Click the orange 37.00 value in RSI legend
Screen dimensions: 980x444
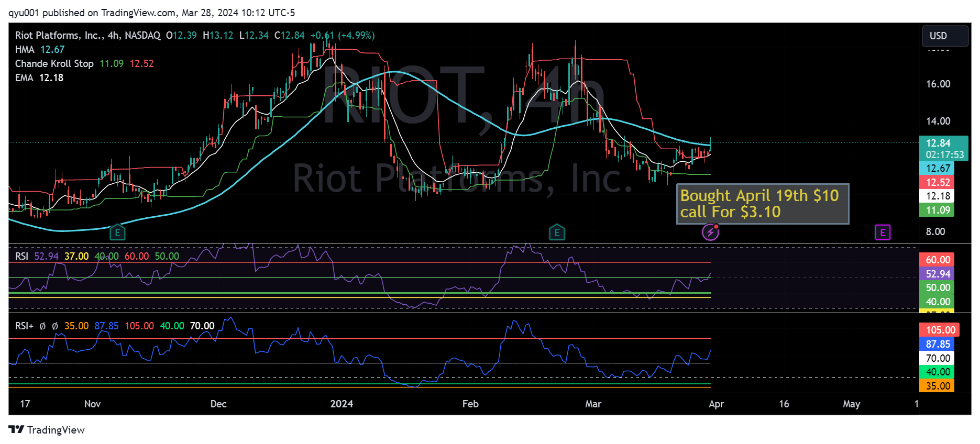(76, 256)
